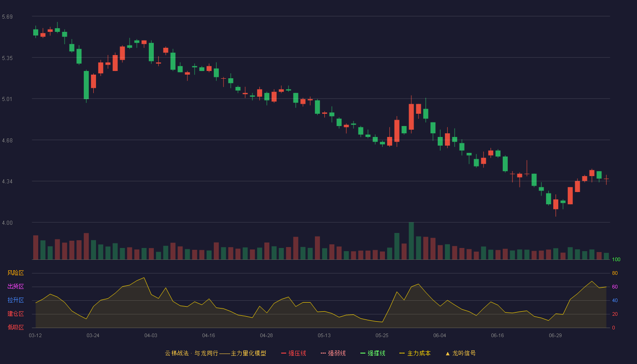The height and width of the screenshot is (364, 637).
Task: Click the 04-03 date label
Action: point(151,335)
